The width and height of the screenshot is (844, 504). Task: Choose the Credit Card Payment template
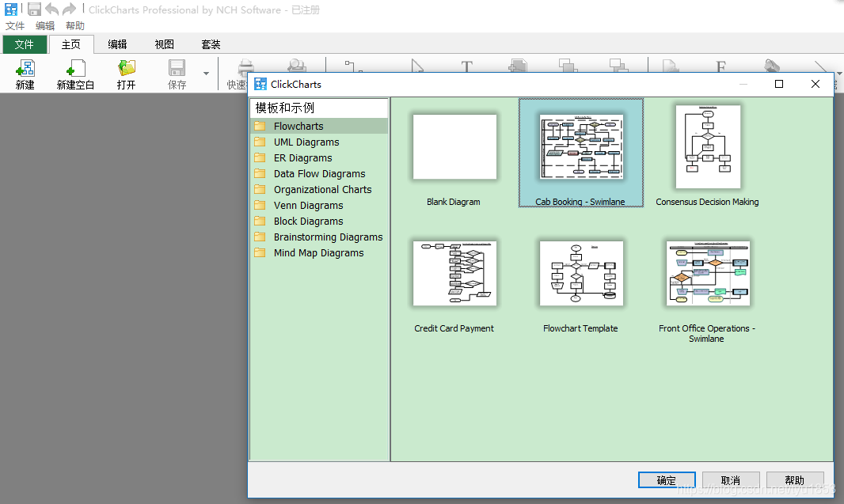454,273
